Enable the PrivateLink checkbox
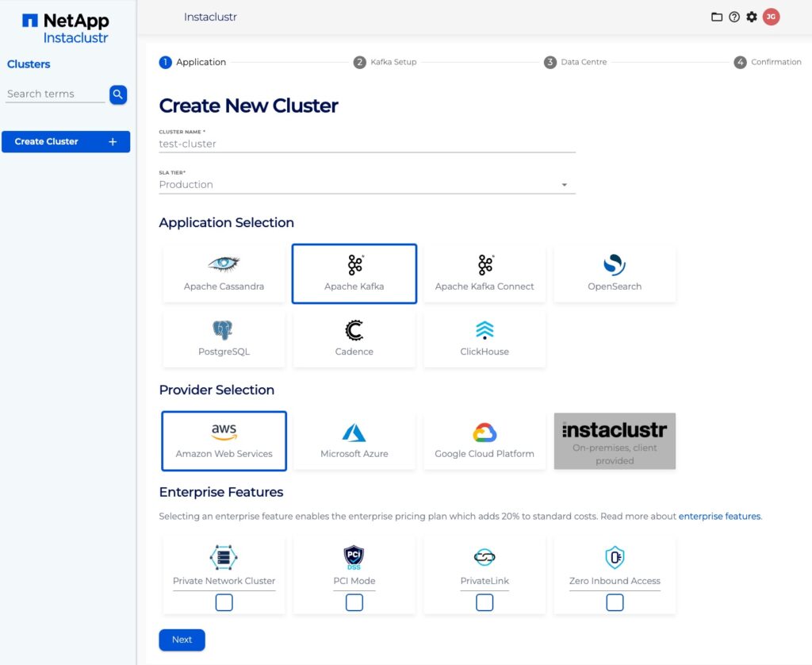This screenshot has width=812, height=665. [485, 603]
